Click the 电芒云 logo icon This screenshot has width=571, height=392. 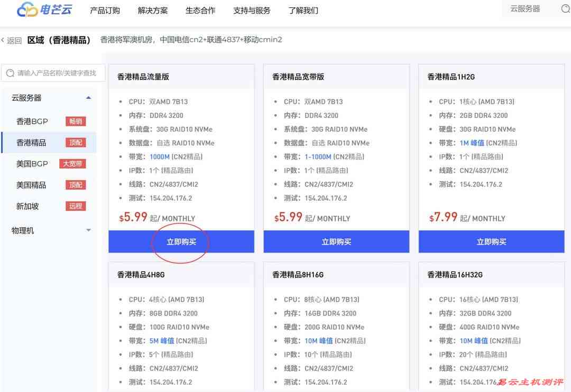[x=26, y=10]
